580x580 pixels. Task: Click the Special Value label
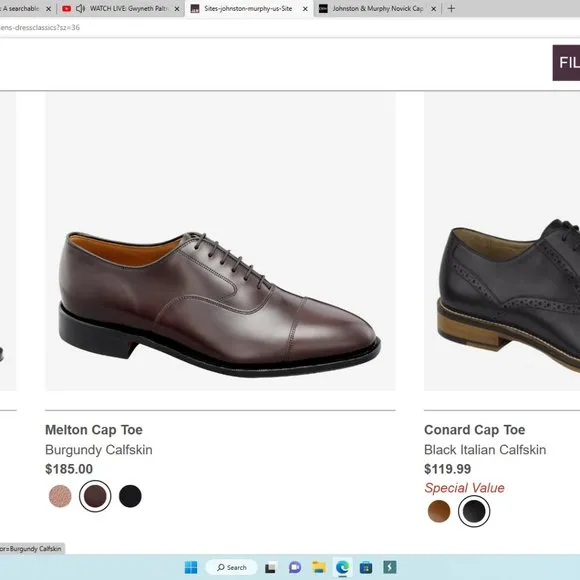coord(465,488)
